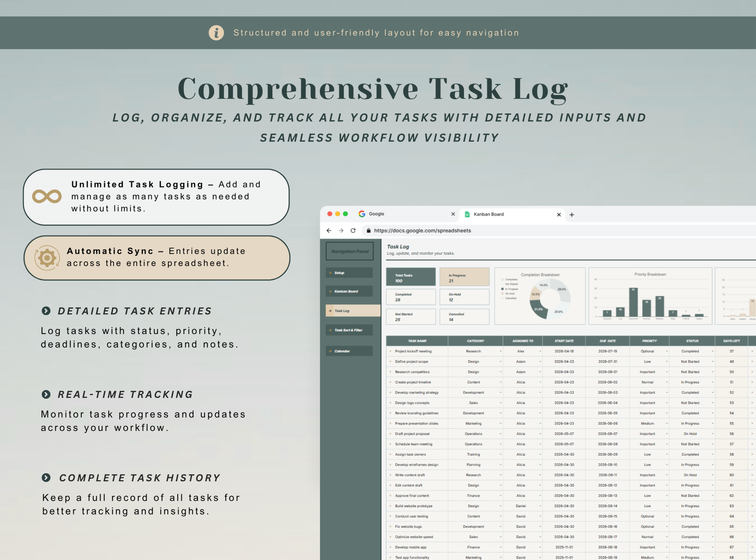The width and height of the screenshot is (756, 560).
Task: Click the DAYS LEFT column header
Action: pyautogui.click(x=731, y=341)
